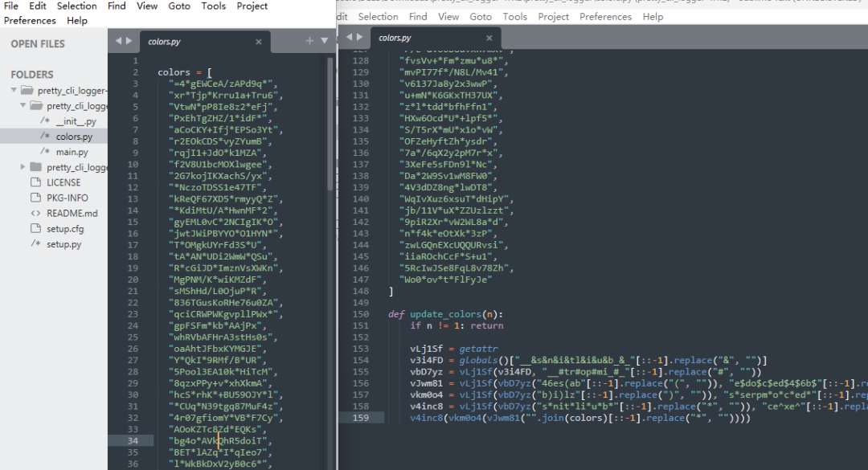868x470 pixels.
Task: Open the File menu in left window
Action: (11, 6)
